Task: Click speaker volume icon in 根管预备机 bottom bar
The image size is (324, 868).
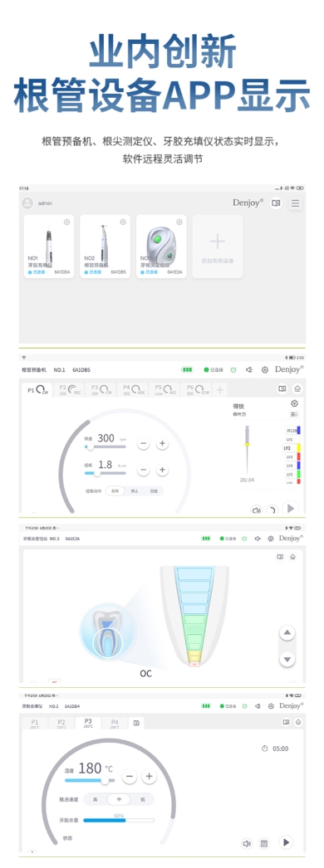Action: 257,510
